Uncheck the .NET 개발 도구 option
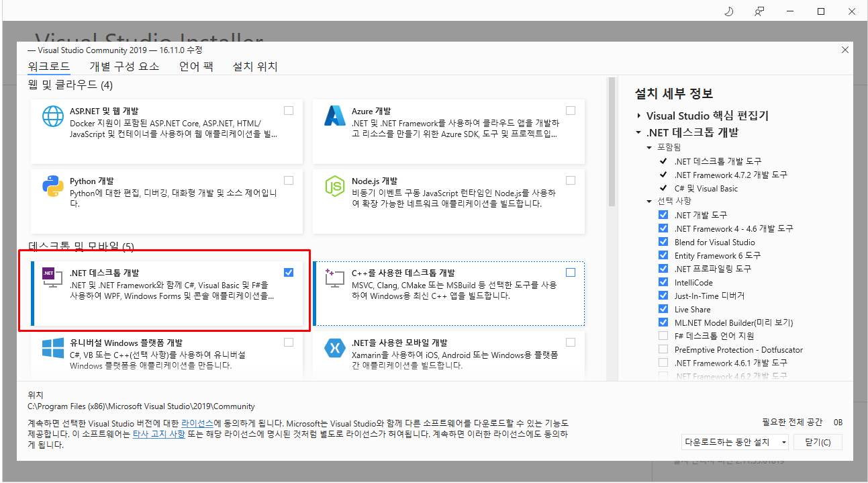868x483 pixels. tap(663, 215)
